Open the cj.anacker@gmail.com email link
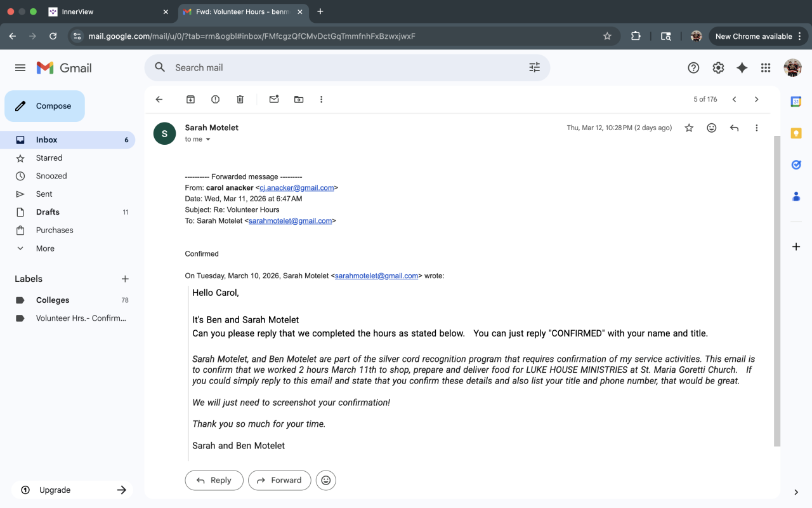 pos(297,188)
